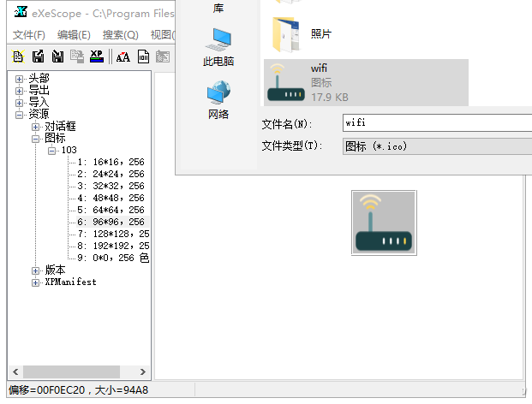Click tree panel scroll left arrow
Screen dimensions: 532x404
coord(15,371)
